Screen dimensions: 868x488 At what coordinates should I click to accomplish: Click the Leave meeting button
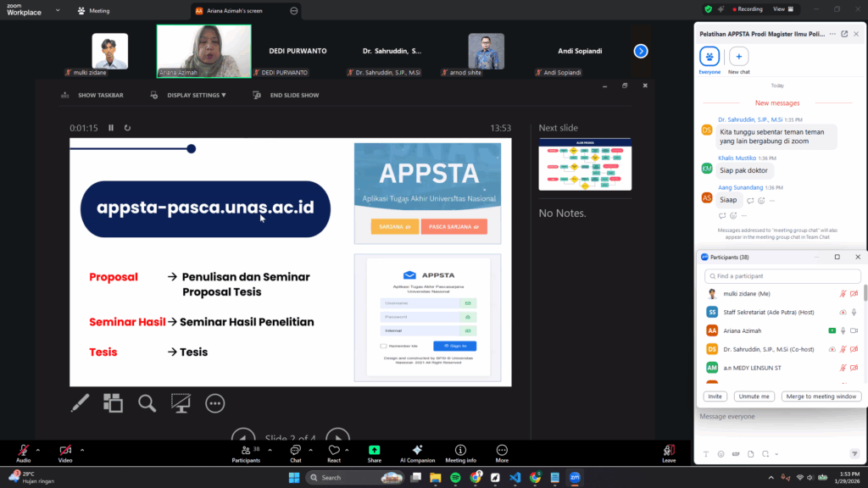click(x=669, y=453)
